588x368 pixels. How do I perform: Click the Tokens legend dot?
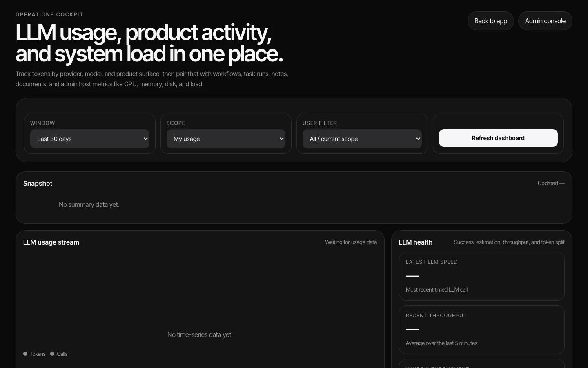(x=25, y=354)
